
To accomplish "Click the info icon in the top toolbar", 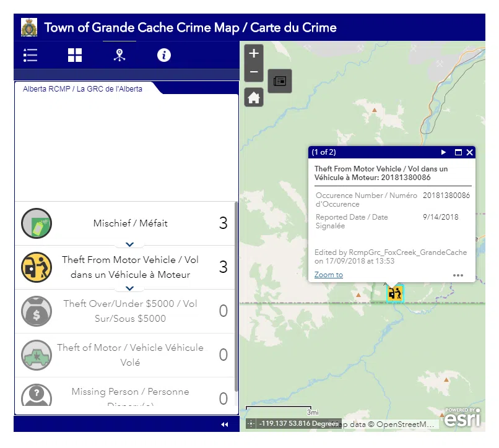I will point(163,55).
